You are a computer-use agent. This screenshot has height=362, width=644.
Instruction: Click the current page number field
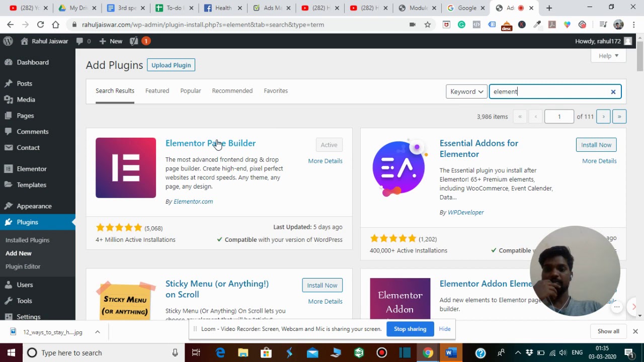[x=559, y=117]
